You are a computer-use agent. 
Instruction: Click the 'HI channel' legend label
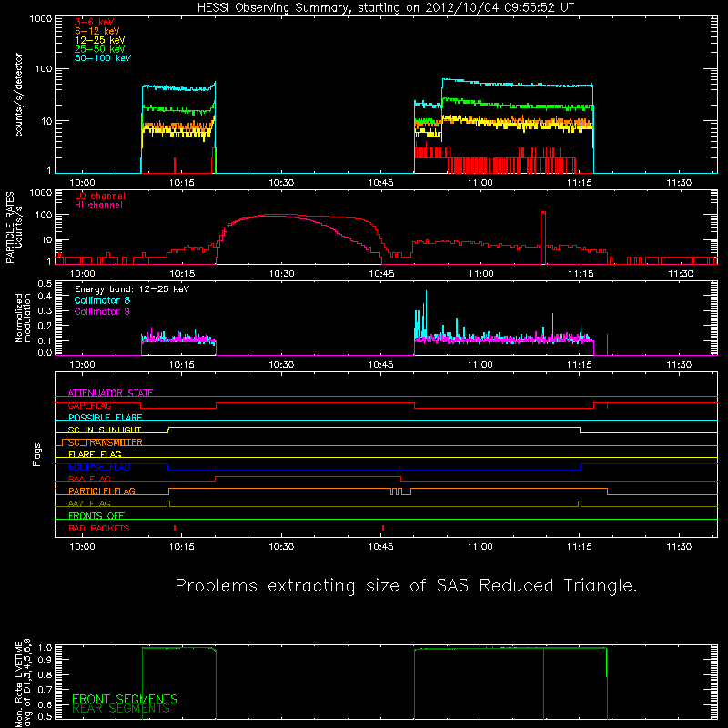point(98,206)
